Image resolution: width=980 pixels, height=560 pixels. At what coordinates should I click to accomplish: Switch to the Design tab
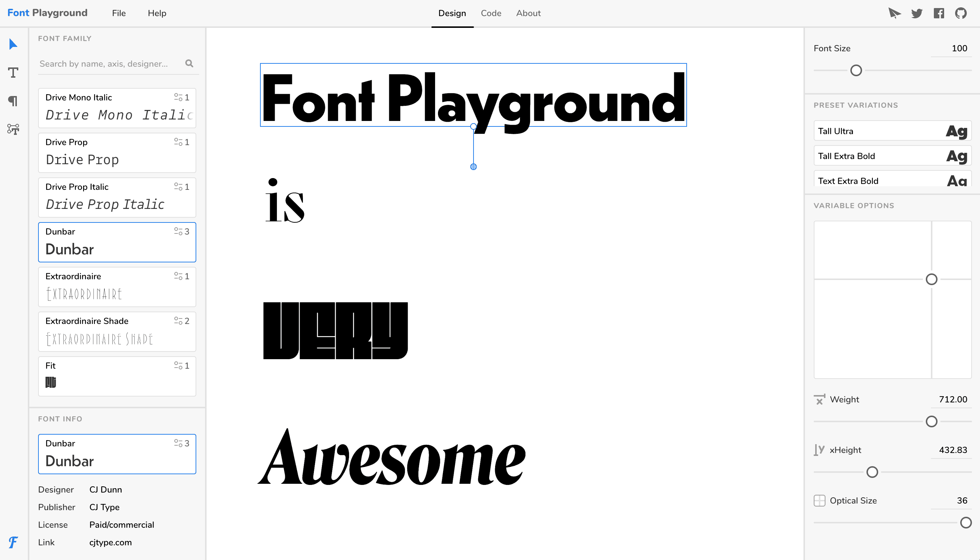452,13
